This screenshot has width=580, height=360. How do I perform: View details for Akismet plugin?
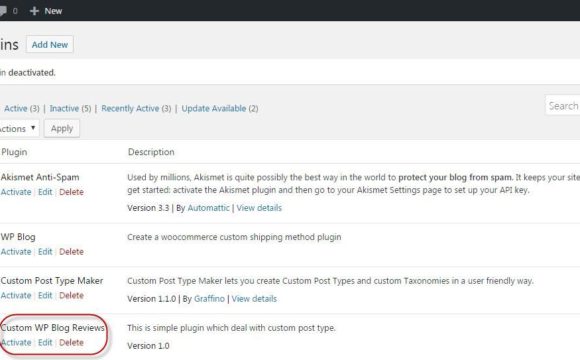259,208
